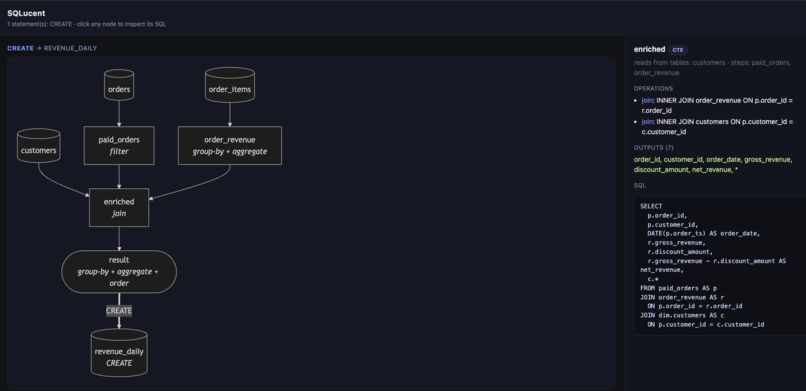Click the CREATE statement header label

tap(21, 48)
